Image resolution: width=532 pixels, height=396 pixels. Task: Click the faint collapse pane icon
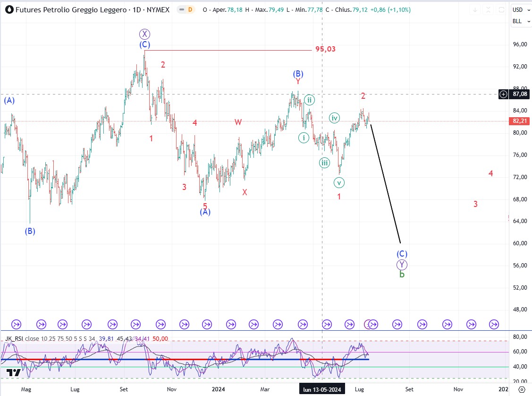(x=488, y=10)
